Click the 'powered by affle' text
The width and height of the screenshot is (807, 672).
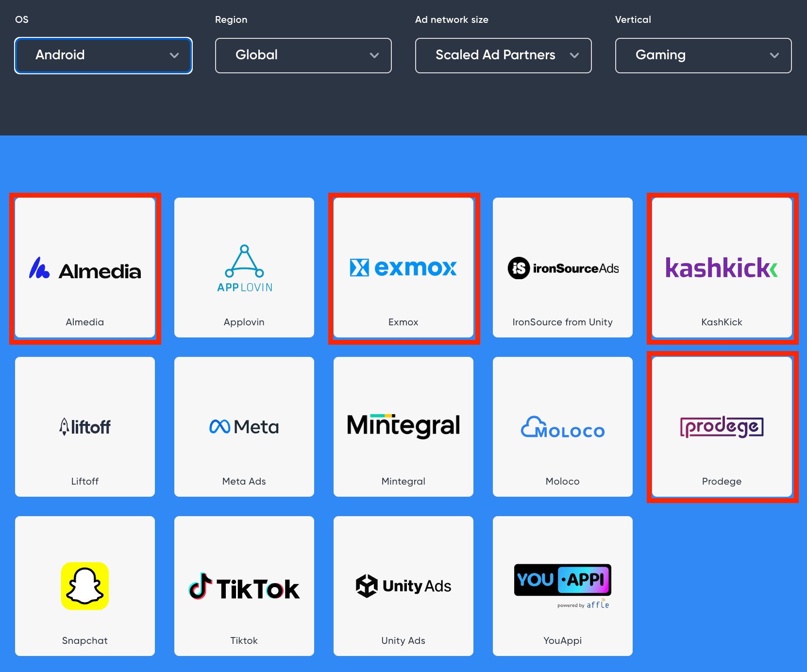(x=583, y=605)
